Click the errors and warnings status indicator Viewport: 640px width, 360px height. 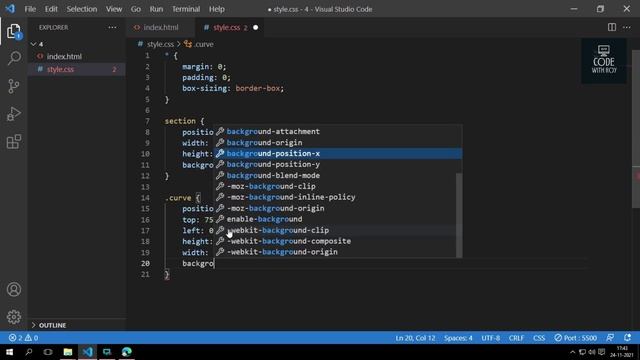pyautogui.click(x=23, y=338)
